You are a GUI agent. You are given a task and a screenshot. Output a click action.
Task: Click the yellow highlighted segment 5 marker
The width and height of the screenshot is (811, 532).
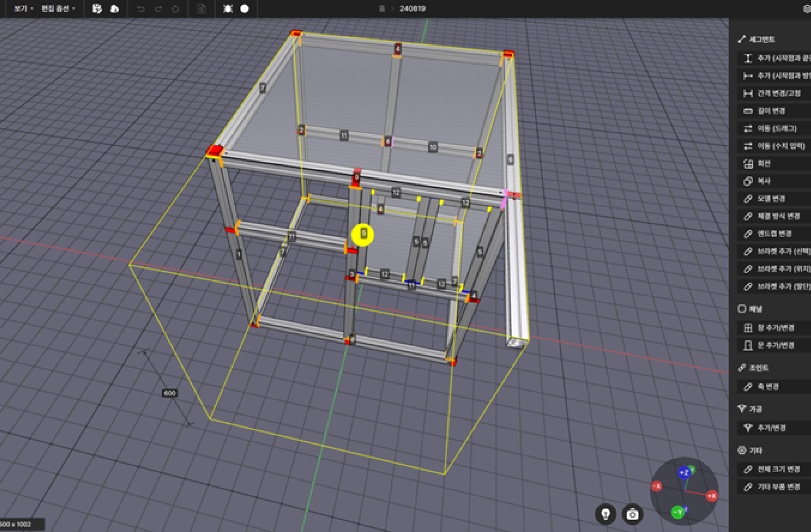pos(363,234)
